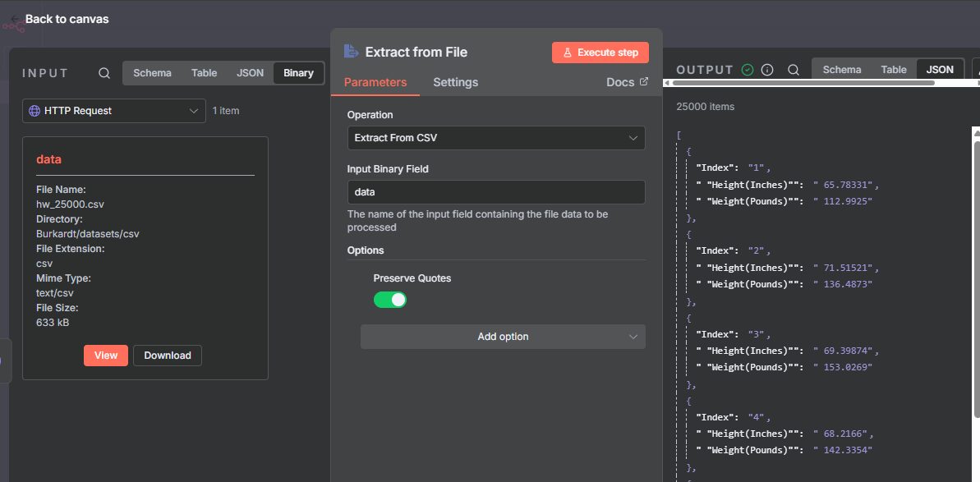This screenshot has height=482, width=980.
Task: Open search in the INPUT panel
Action: coord(104,73)
